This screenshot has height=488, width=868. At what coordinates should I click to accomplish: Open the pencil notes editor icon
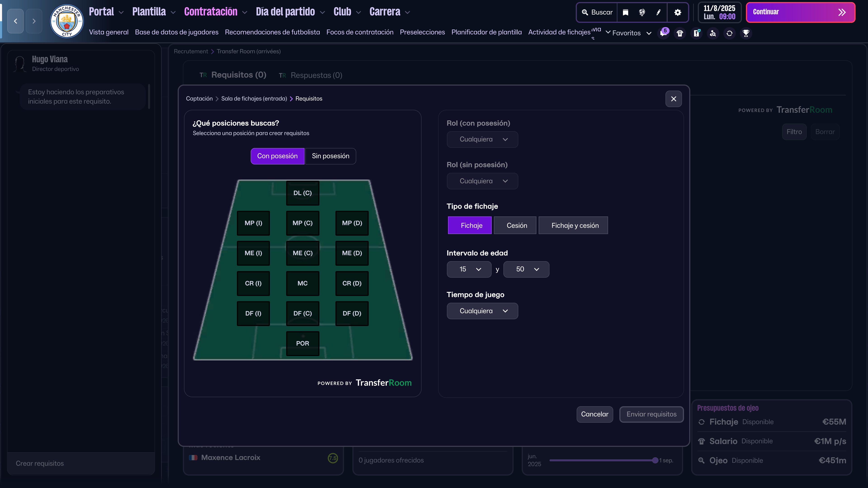point(658,12)
